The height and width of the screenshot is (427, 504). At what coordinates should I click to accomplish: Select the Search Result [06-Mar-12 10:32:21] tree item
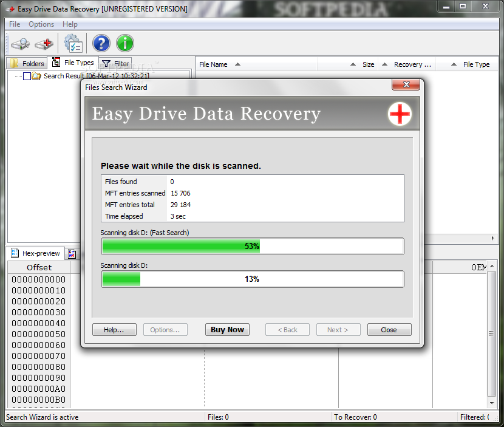pos(97,76)
